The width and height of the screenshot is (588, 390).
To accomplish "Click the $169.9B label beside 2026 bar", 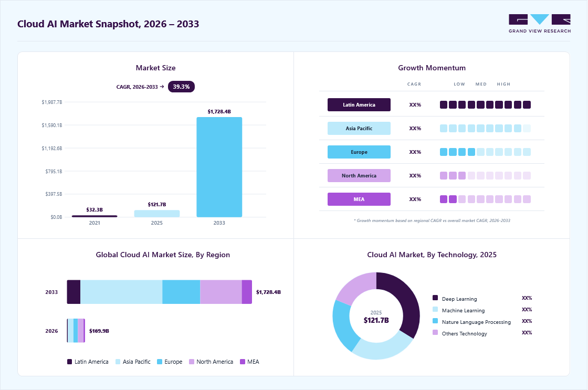I will click(99, 331).
